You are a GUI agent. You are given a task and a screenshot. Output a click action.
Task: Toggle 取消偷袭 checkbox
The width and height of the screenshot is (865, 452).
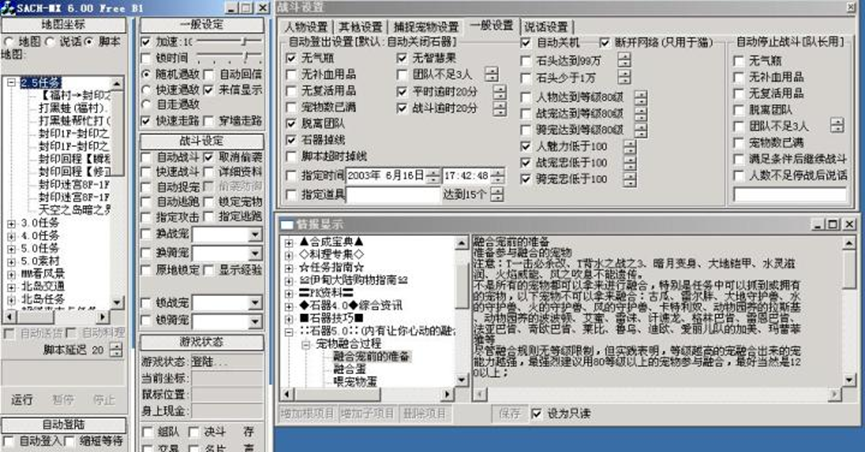[209, 157]
